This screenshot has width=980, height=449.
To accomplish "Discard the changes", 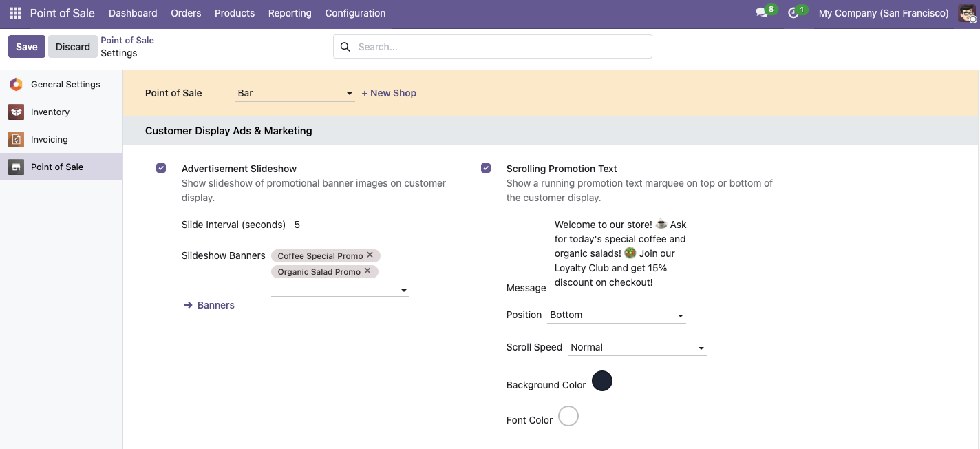I will 73,47.
